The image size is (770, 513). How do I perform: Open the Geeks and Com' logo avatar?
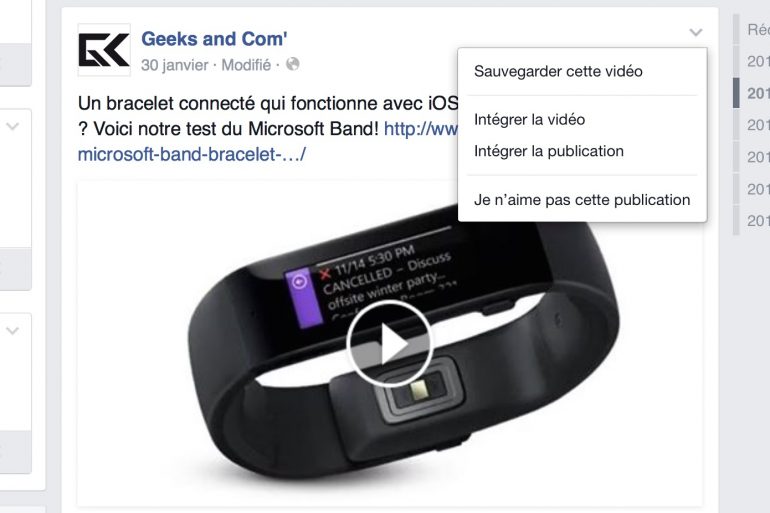[104, 50]
